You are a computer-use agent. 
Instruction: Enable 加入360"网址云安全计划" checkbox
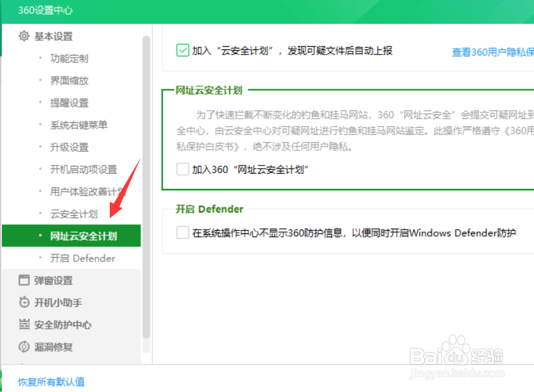coord(183,169)
